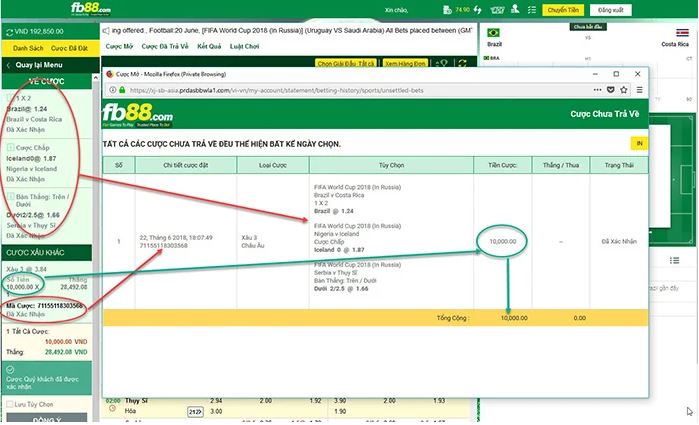Click the fb88.com logo in popup
699x425 pixels.
(138, 115)
